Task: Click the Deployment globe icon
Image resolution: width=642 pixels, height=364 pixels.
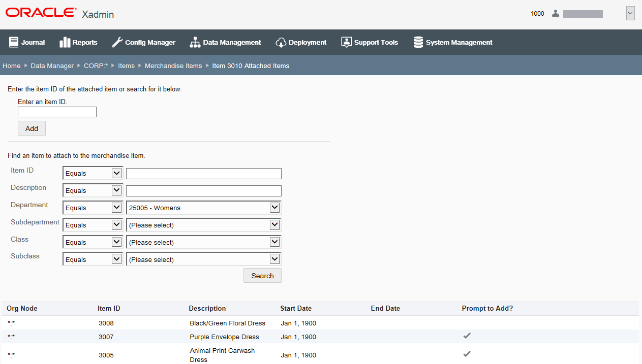Action: (281, 42)
